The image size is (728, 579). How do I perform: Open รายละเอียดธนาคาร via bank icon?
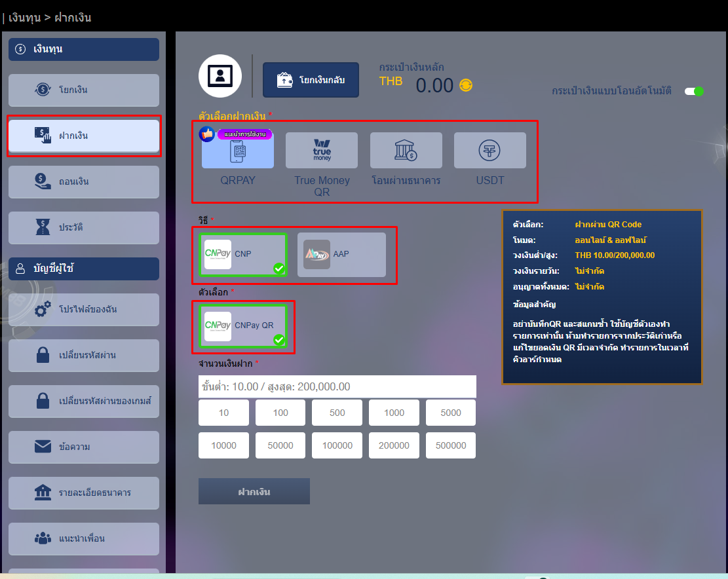click(83, 493)
